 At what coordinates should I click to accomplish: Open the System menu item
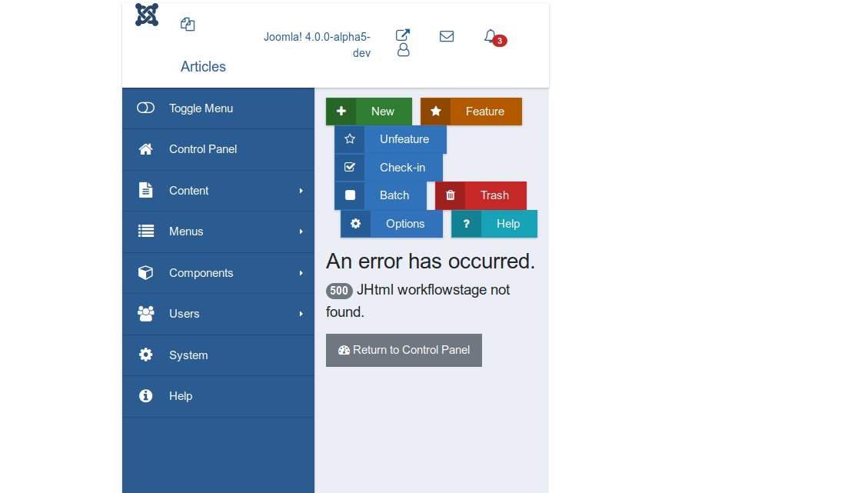(x=218, y=355)
